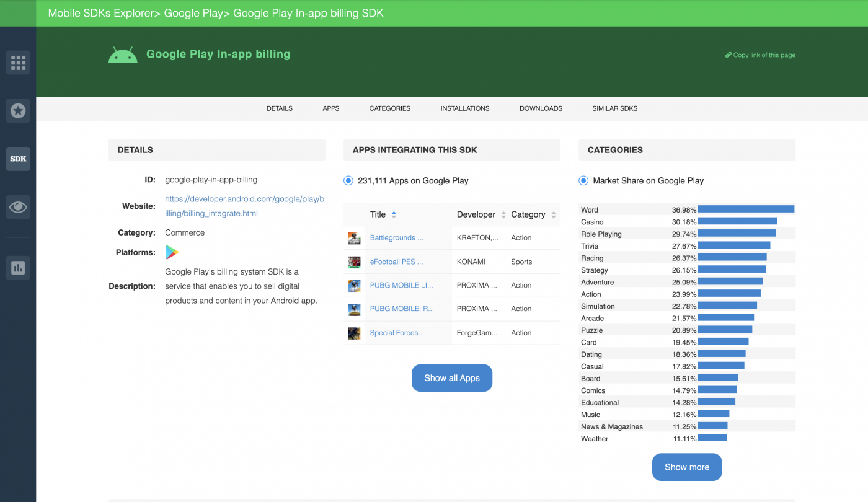
Task: Click the Android robot logo in the header
Action: click(123, 54)
